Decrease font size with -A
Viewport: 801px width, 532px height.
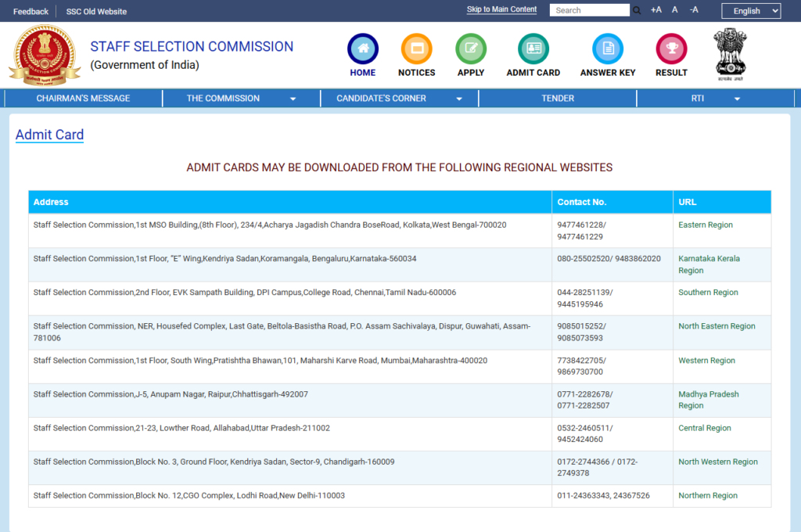(x=694, y=9)
